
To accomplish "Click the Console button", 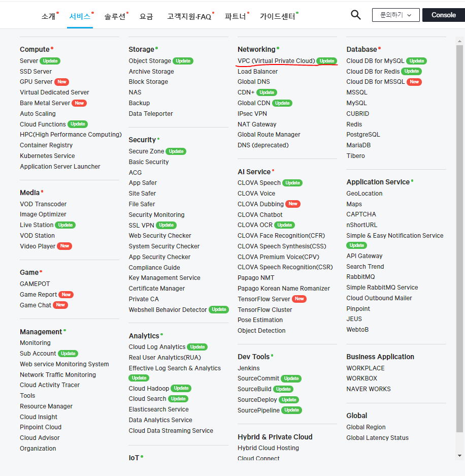I will 444,15.
